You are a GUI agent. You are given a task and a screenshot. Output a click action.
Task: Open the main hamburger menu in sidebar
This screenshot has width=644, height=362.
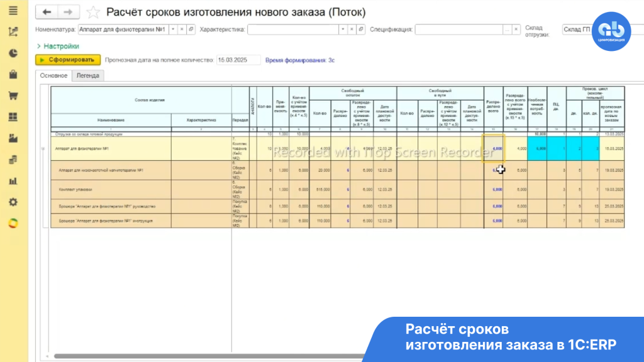pos(13,11)
